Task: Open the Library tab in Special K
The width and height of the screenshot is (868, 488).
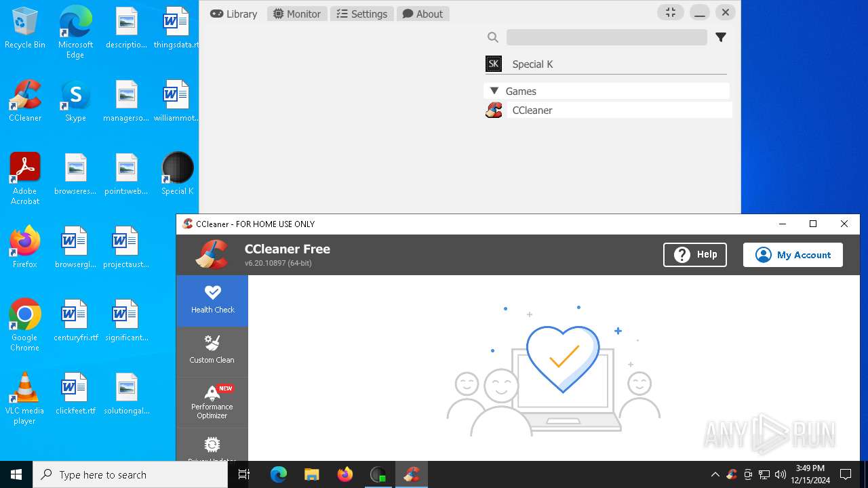Action: point(234,14)
